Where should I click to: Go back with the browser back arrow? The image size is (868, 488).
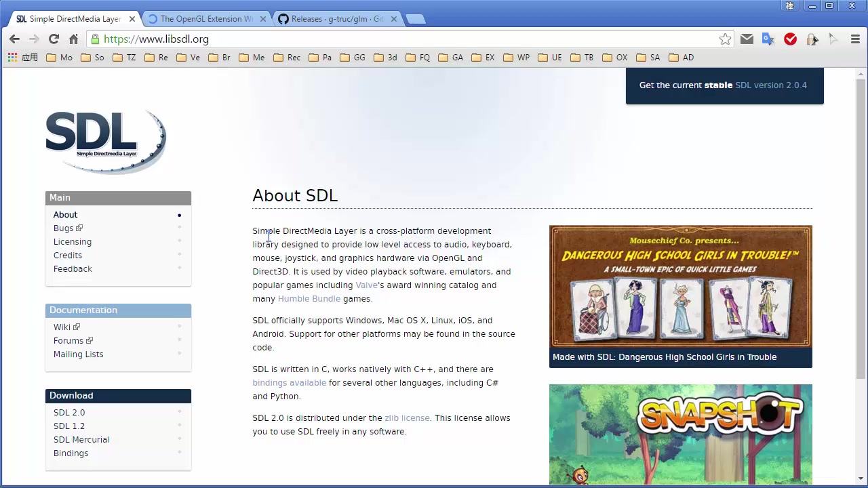coord(14,39)
